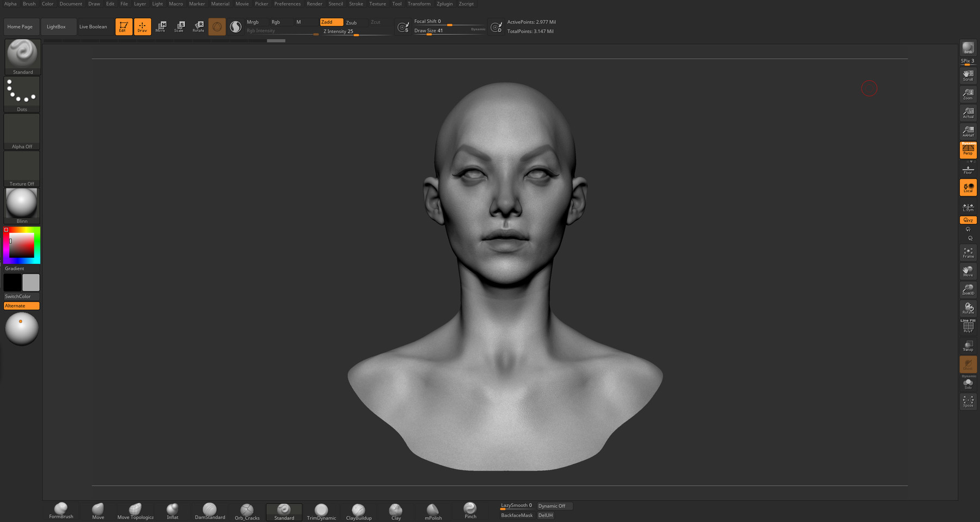Click the Dynamic Off setting

click(553, 506)
